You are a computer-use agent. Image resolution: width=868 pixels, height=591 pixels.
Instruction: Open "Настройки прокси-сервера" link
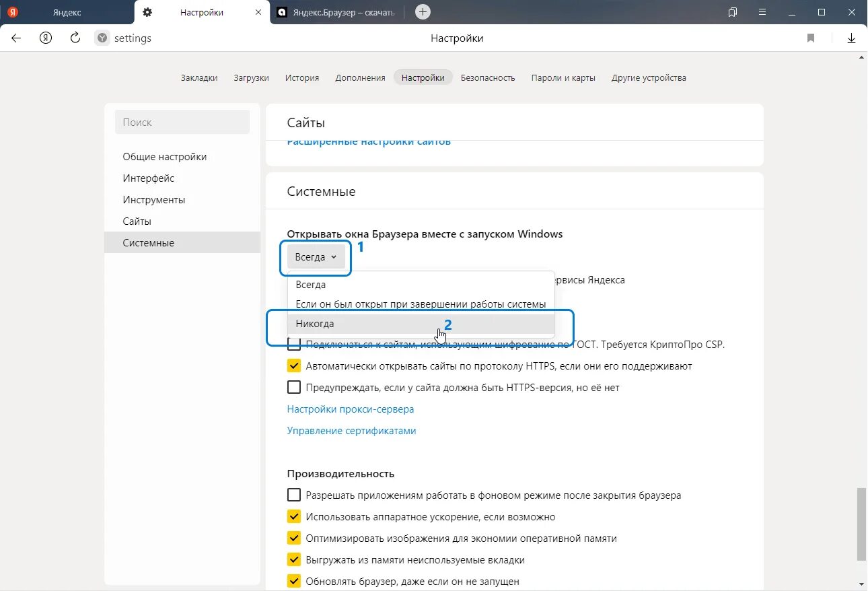(351, 409)
